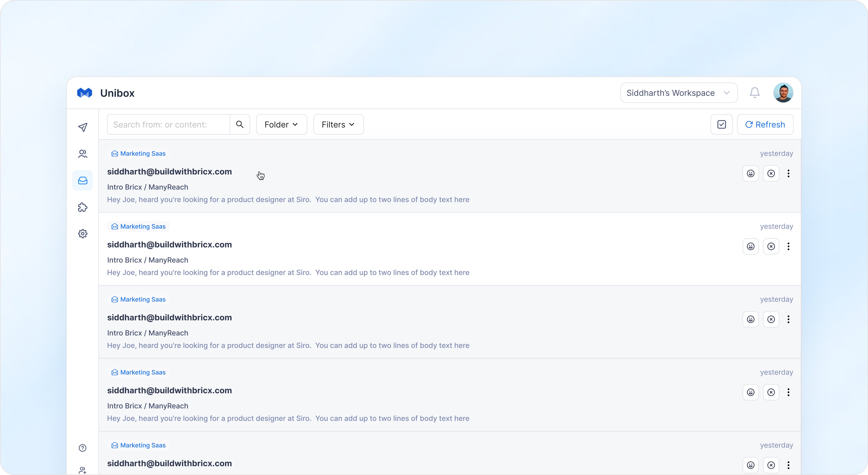Expand the Filters dropdown

(338, 124)
